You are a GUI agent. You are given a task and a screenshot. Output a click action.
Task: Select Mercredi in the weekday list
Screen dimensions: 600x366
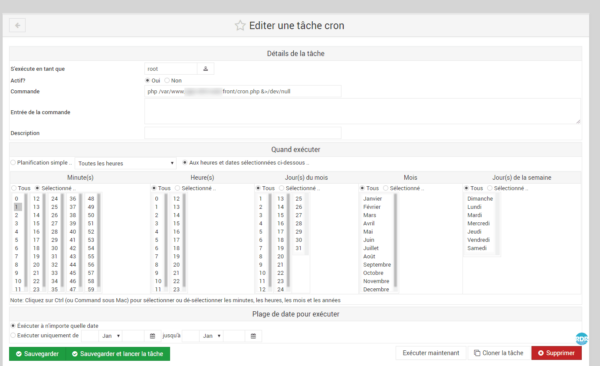pyautogui.click(x=478, y=223)
